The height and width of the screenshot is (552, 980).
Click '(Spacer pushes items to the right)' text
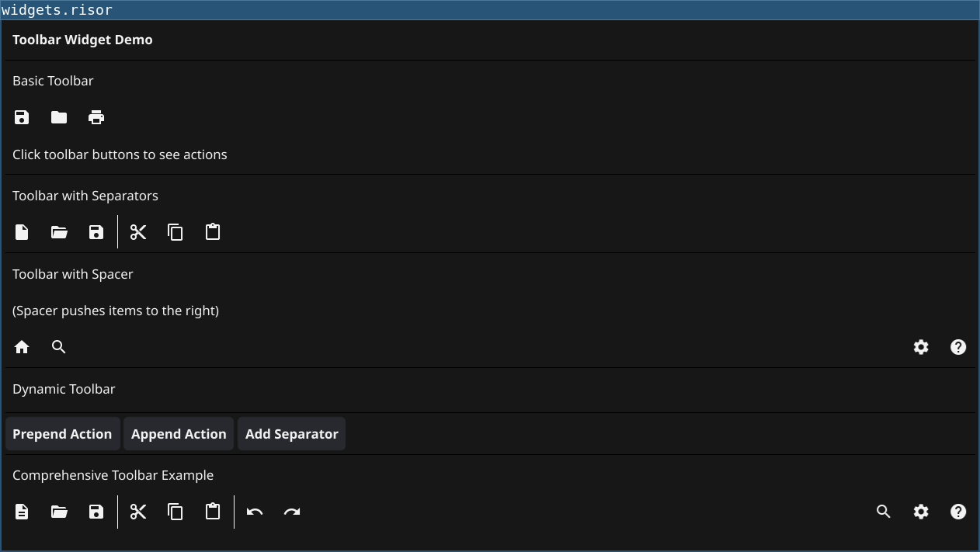click(x=116, y=311)
